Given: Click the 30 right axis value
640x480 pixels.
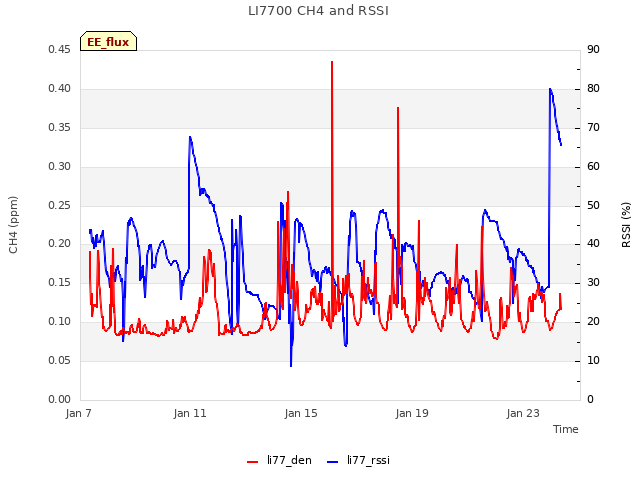Looking at the screenshot, I should pos(593,283).
